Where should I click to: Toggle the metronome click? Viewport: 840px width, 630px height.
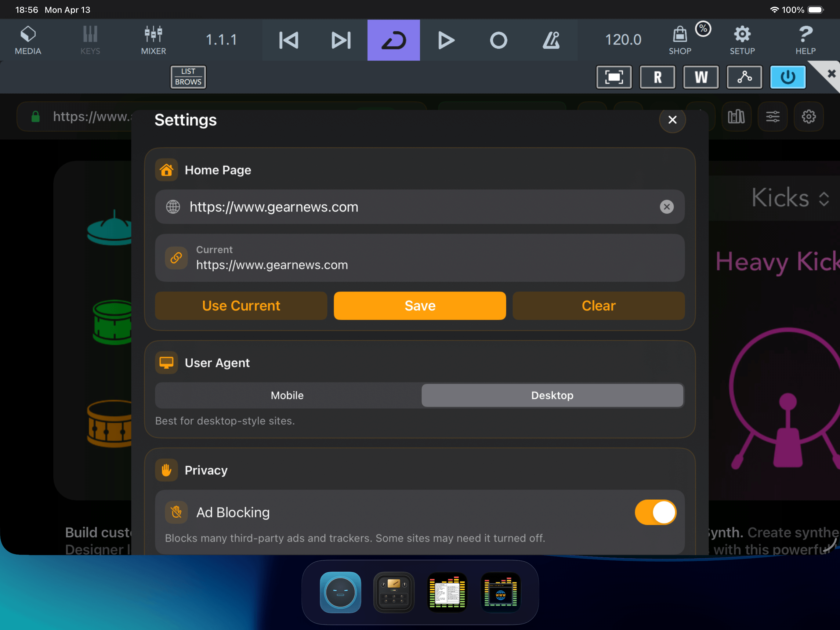click(x=551, y=40)
